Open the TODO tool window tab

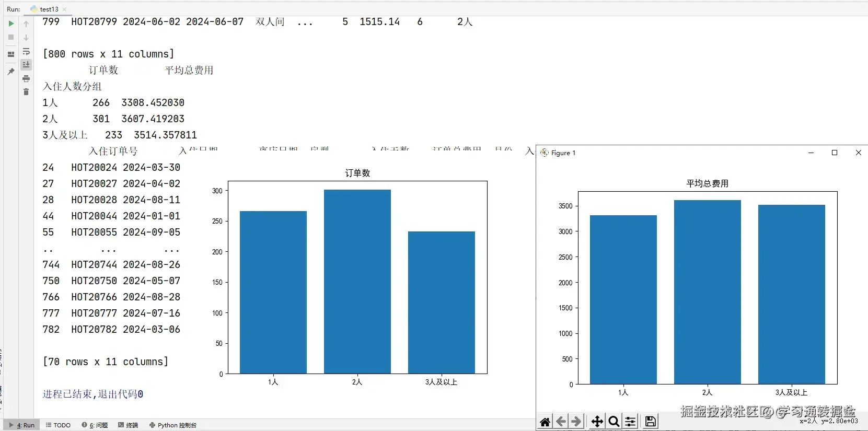click(58, 425)
